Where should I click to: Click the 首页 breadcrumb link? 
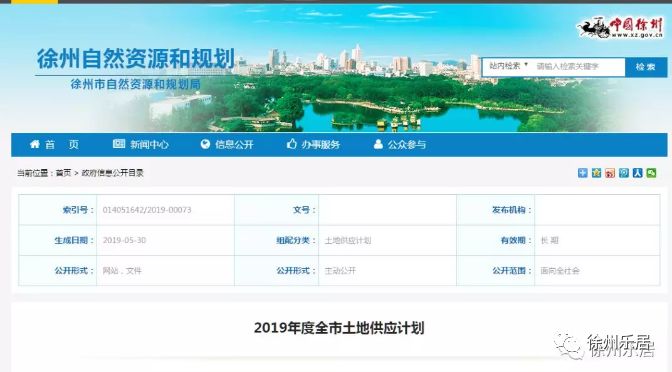63,173
